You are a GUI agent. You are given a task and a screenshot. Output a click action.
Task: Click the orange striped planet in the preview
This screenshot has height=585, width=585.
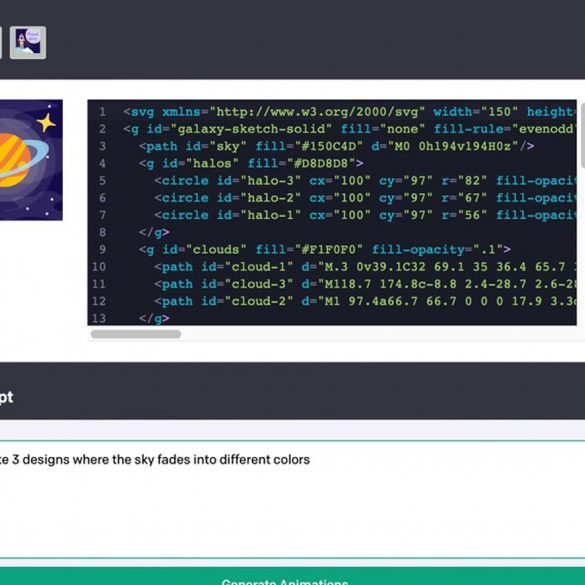[x=15, y=160]
